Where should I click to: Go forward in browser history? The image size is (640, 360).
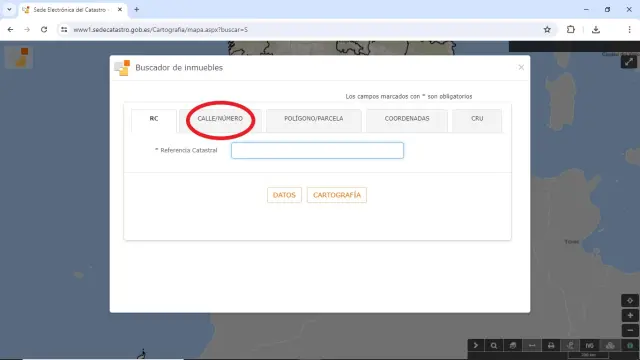click(x=27, y=29)
